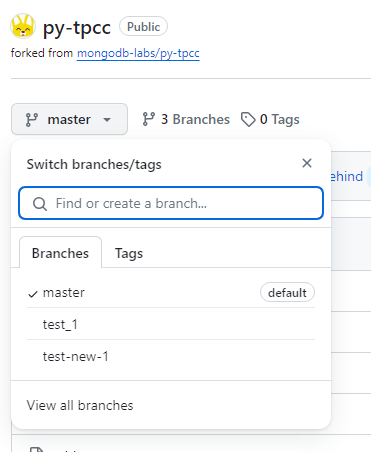The height and width of the screenshot is (452, 371).
Task: Open View all branches link
Action: pyautogui.click(x=80, y=405)
